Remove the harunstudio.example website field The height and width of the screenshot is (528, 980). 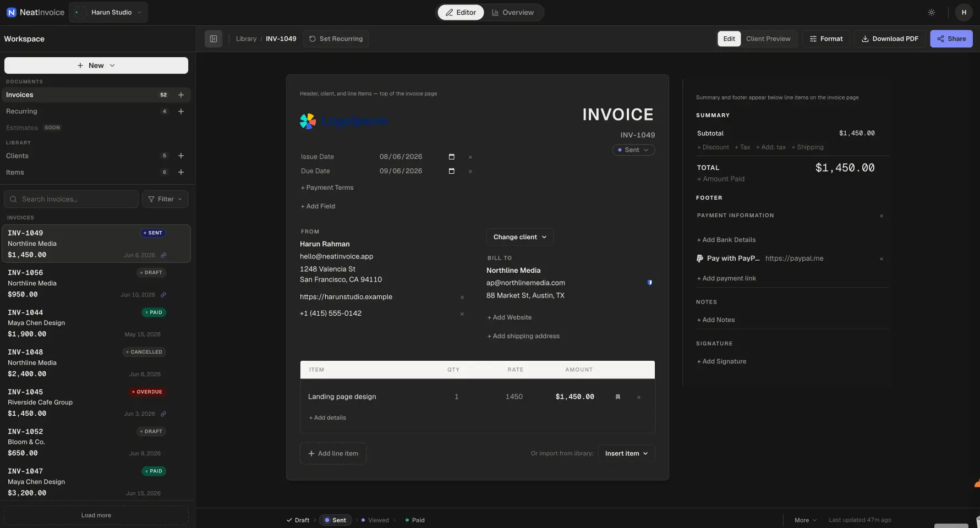(x=462, y=298)
